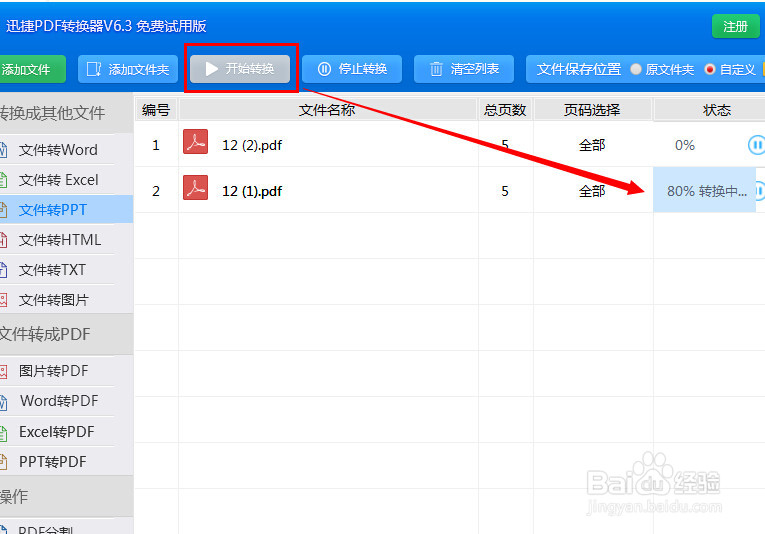Viewport: 765px width, 534px height.
Task: Click the trash icon on 清空列表
Action: (436, 69)
